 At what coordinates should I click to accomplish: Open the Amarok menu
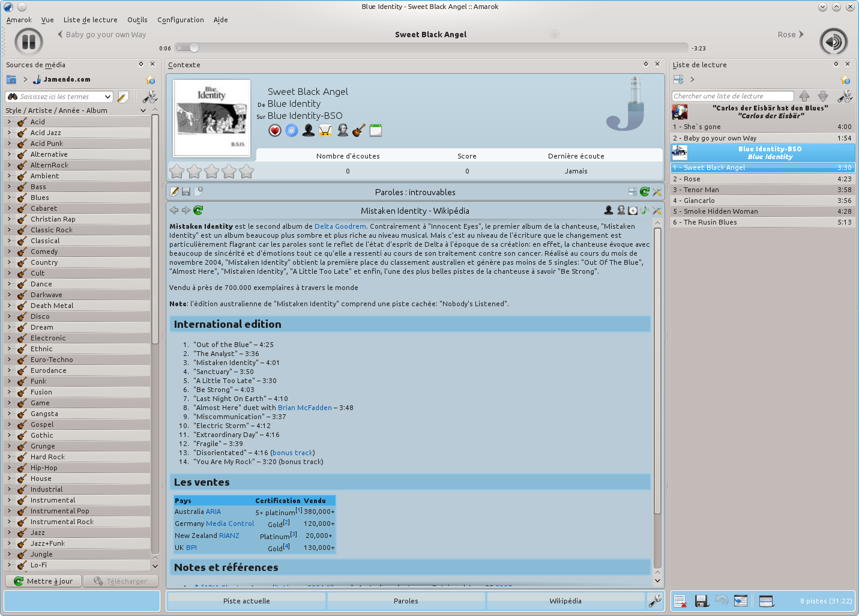pos(19,20)
